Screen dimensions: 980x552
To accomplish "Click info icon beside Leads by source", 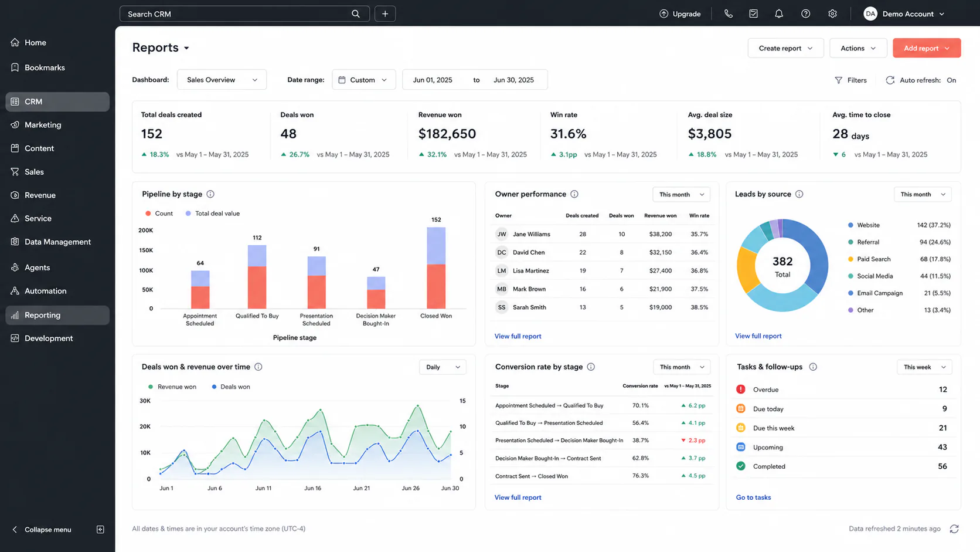I will click(x=799, y=194).
